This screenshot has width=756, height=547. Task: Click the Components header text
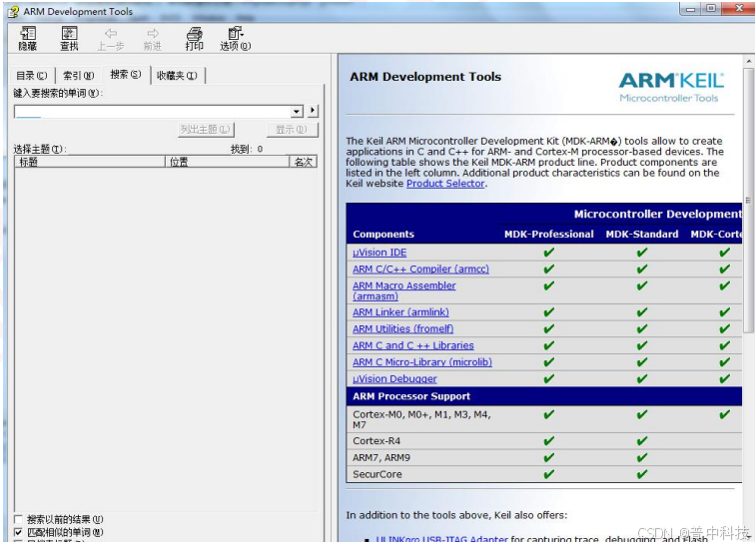coord(383,235)
